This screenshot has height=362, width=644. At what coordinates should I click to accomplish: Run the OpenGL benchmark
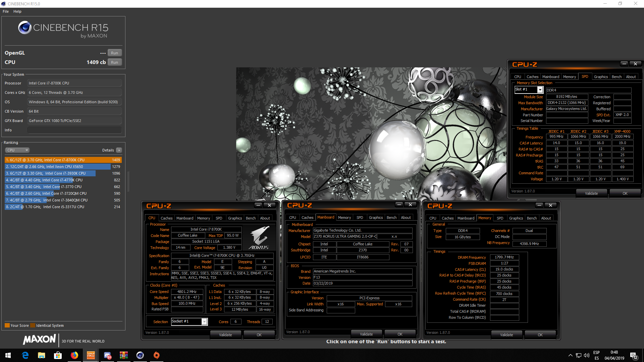(114, 53)
